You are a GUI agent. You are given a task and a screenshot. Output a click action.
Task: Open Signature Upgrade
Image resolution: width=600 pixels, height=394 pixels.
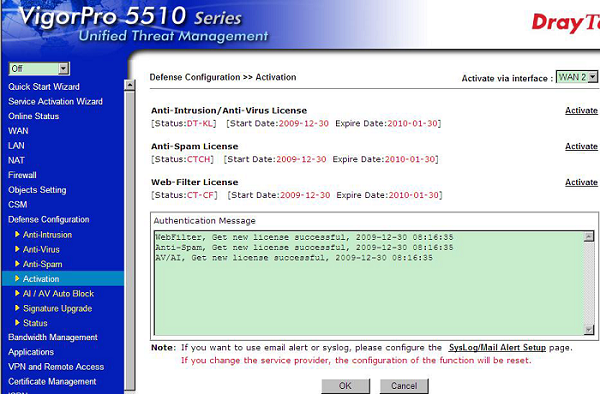pyautogui.click(x=57, y=309)
